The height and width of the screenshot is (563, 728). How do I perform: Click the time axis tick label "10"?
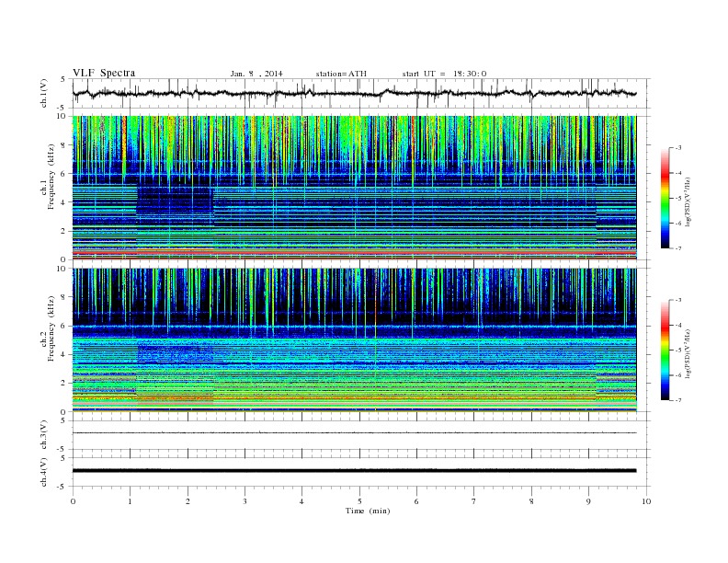[x=646, y=501]
